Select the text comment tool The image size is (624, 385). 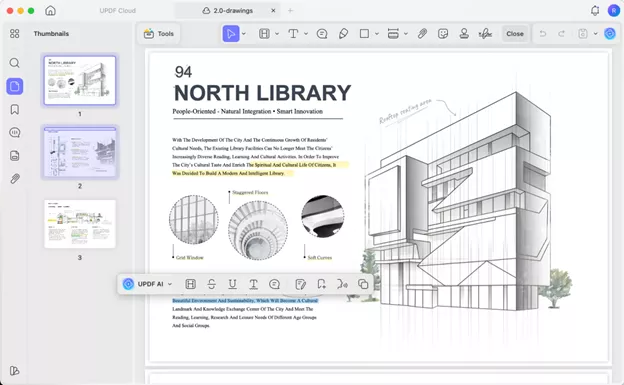point(293,34)
